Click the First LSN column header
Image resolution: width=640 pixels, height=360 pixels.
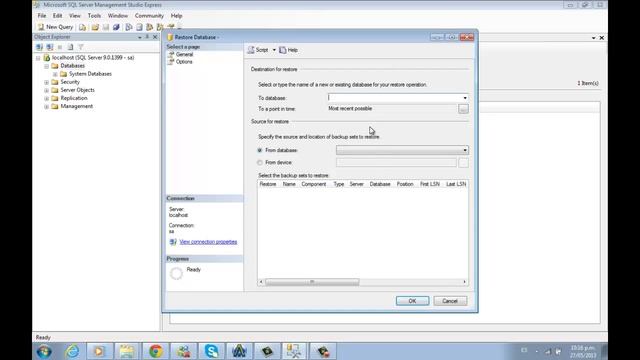430,184
